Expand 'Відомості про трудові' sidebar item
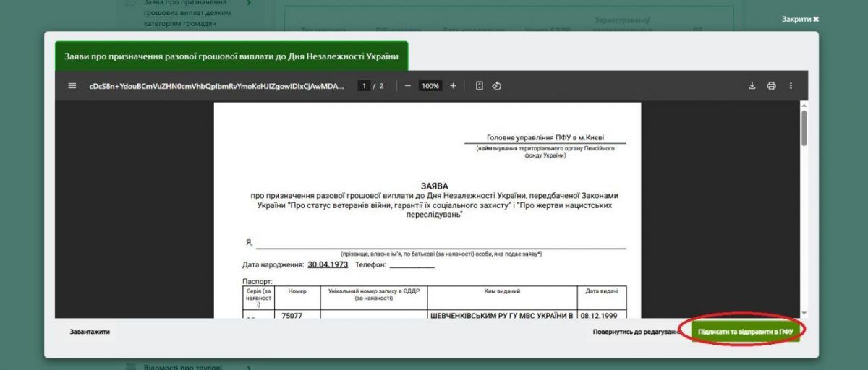Screen dimensions: 868x370 point(249,367)
